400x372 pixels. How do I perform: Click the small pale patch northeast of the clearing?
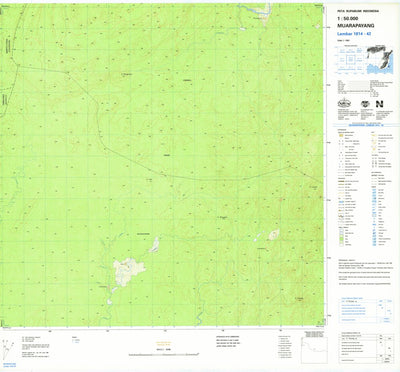point(154,245)
